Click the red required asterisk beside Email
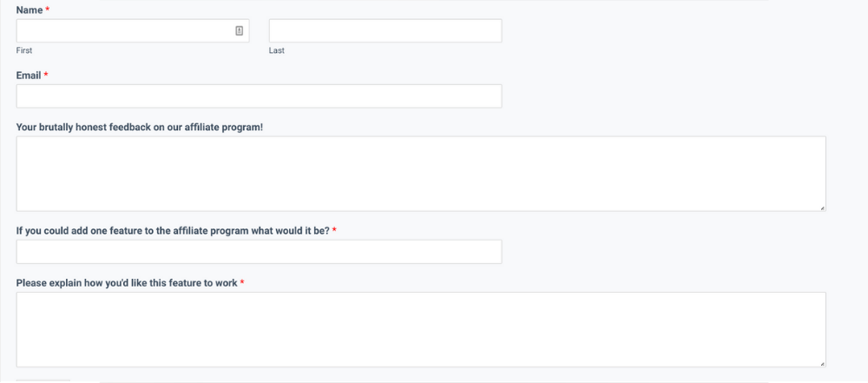 46,76
